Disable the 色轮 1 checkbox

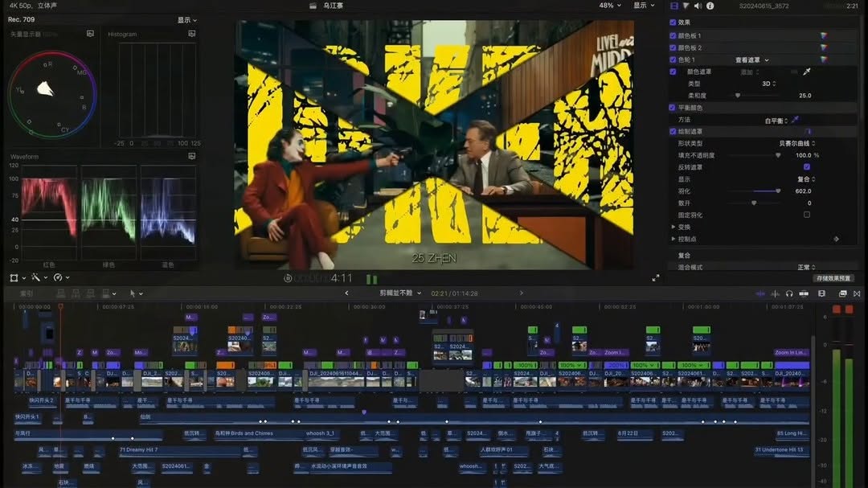click(673, 59)
